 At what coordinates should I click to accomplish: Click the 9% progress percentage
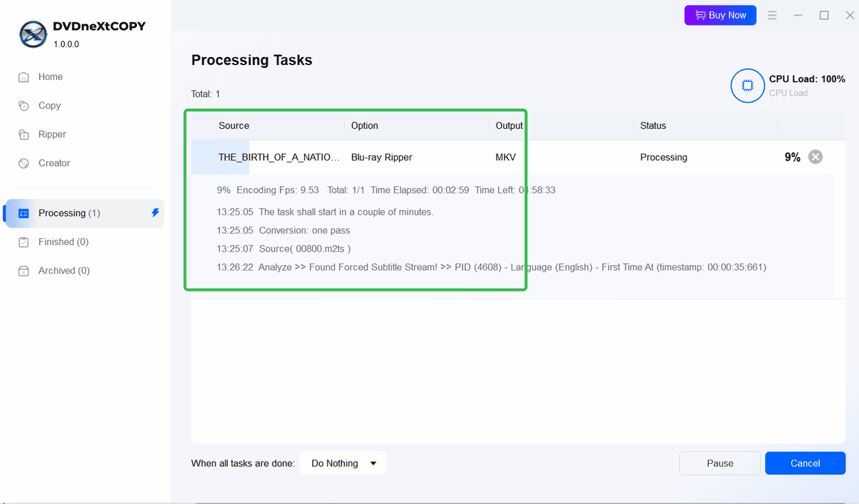793,157
